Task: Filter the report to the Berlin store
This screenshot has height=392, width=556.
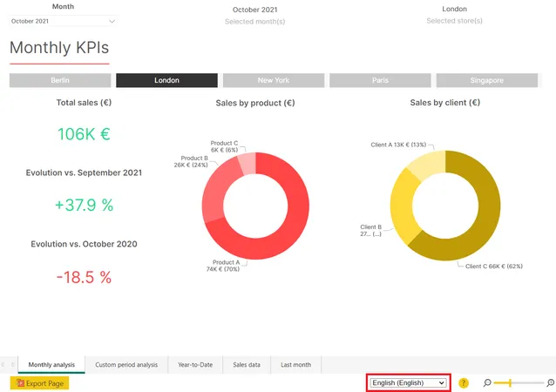Action: pos(60,80)
